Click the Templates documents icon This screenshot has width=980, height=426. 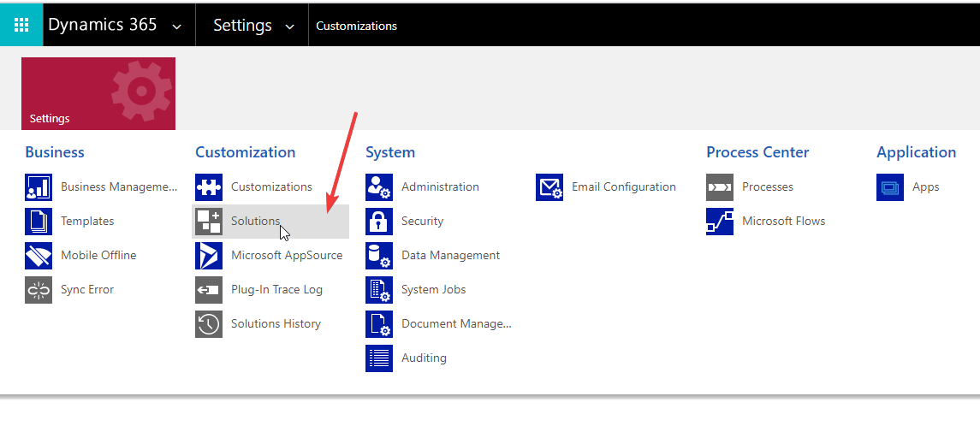click(x=39, y=222)
